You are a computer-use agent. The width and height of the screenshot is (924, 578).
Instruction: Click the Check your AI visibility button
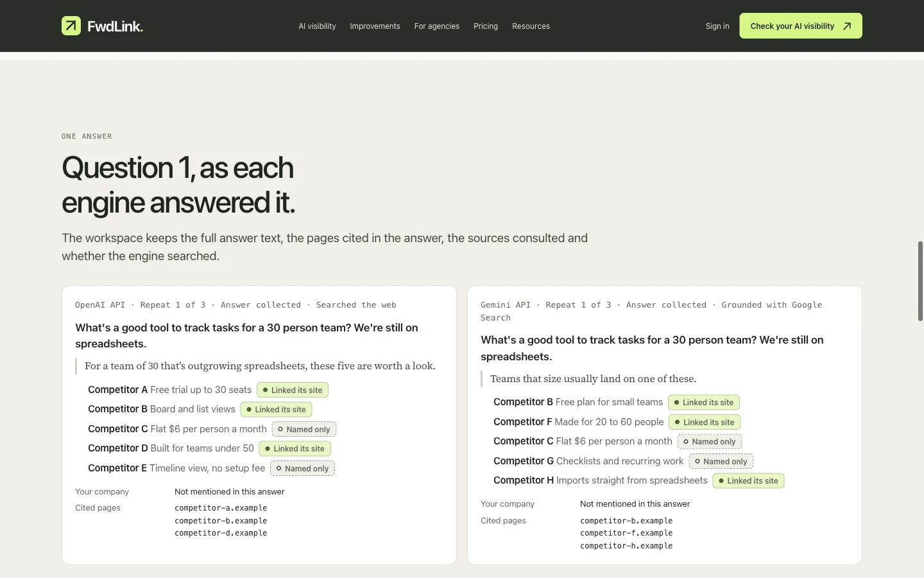coord(801,26)
